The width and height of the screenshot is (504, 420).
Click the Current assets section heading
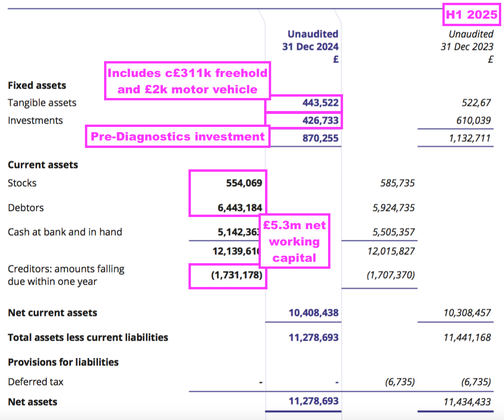43,165
